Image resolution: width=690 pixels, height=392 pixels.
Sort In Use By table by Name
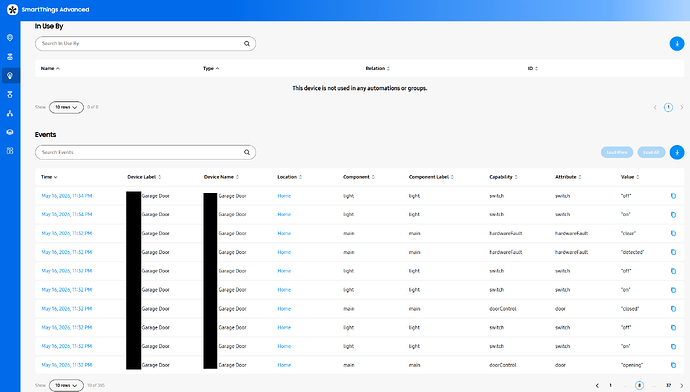click(x=50, y=68)
